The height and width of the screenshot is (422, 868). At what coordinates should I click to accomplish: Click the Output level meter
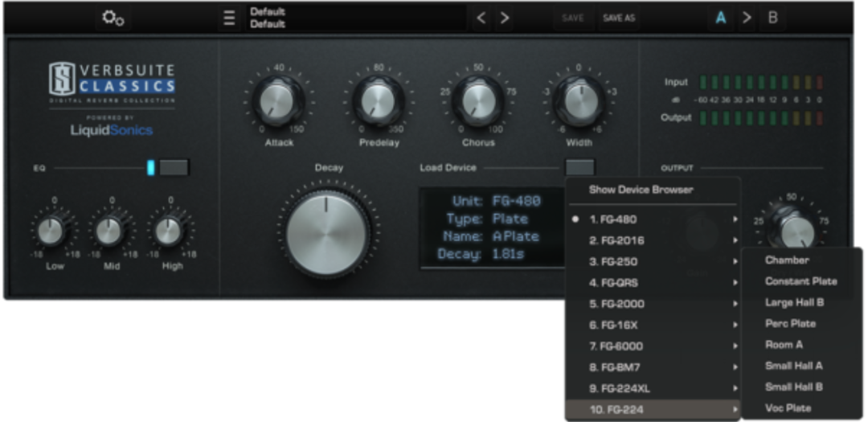pos(761,118)
